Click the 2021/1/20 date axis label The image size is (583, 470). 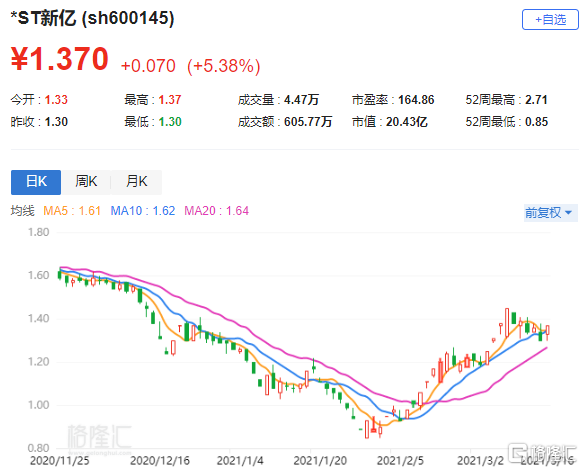coord(320,461)
